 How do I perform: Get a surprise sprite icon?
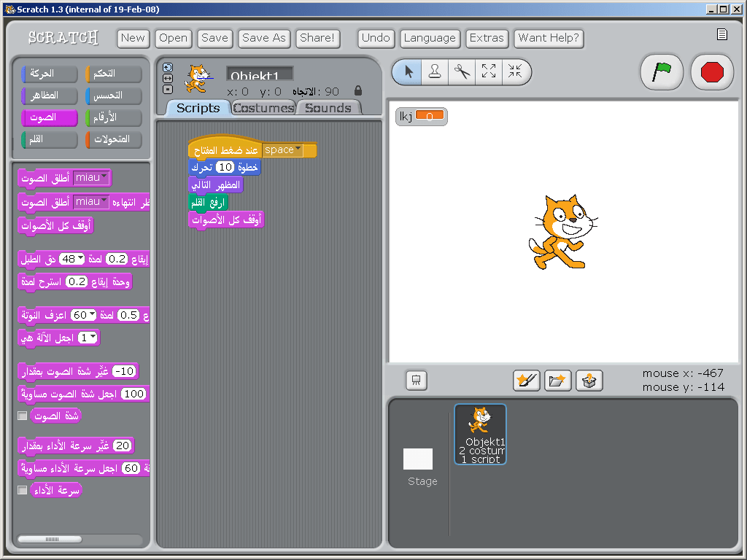[x=589, y=380]
